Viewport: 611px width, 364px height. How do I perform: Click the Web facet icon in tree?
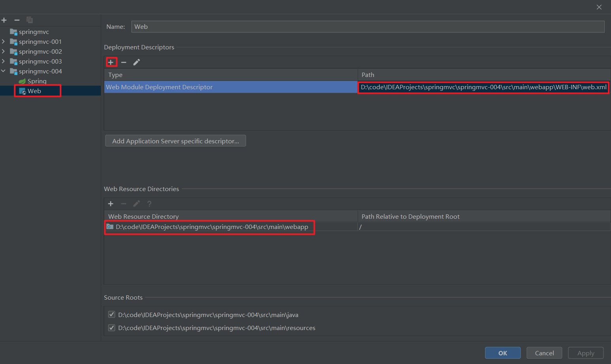23,91
